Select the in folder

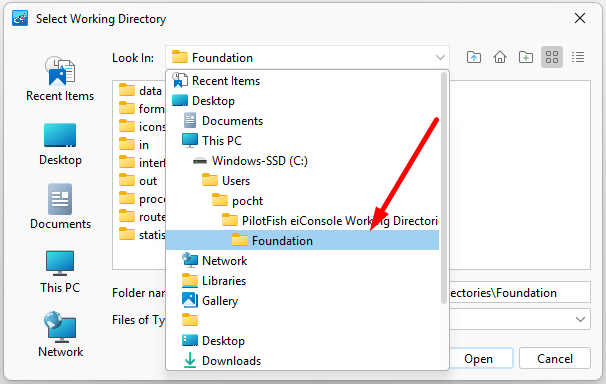click(134, 145)
